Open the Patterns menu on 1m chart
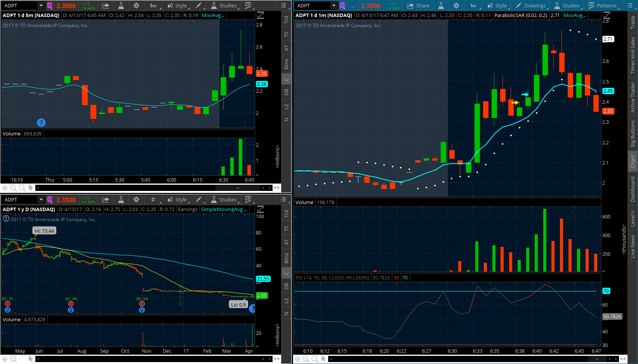 [602, 5]
